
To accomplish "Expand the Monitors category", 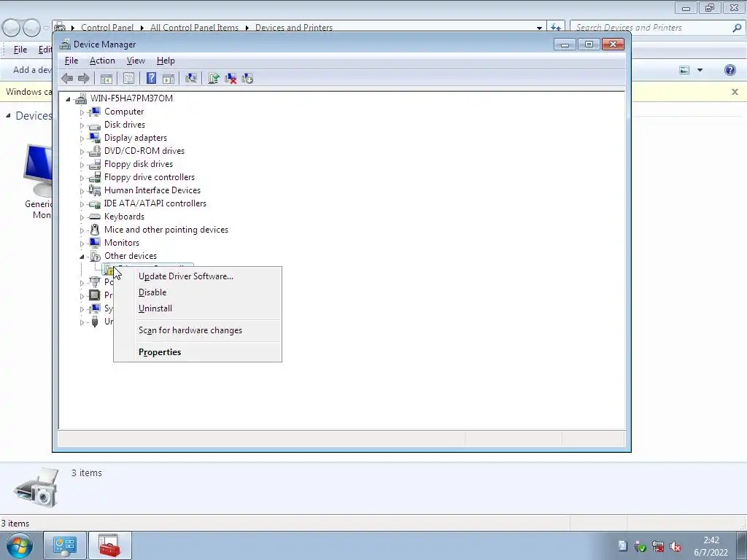I will tap(82, 244).
